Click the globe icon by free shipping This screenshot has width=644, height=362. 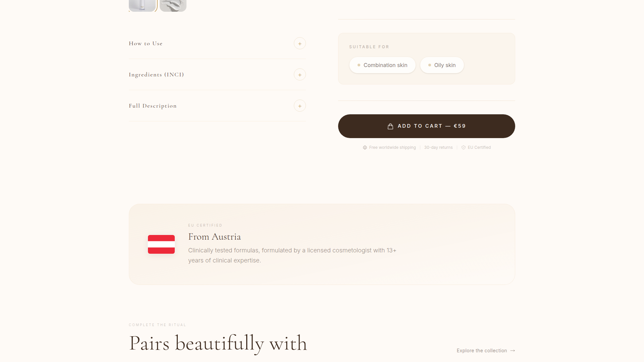365,147
